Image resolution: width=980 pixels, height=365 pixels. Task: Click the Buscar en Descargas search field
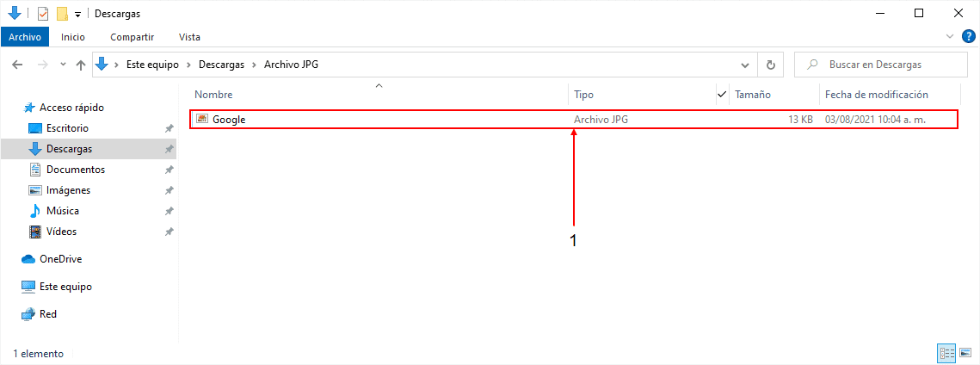coord(880,65)
